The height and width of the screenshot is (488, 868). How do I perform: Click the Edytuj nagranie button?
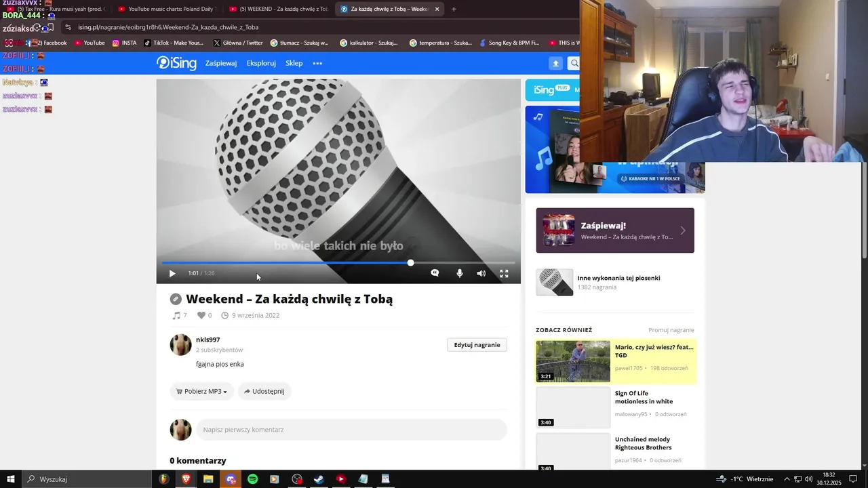(477, 345)
